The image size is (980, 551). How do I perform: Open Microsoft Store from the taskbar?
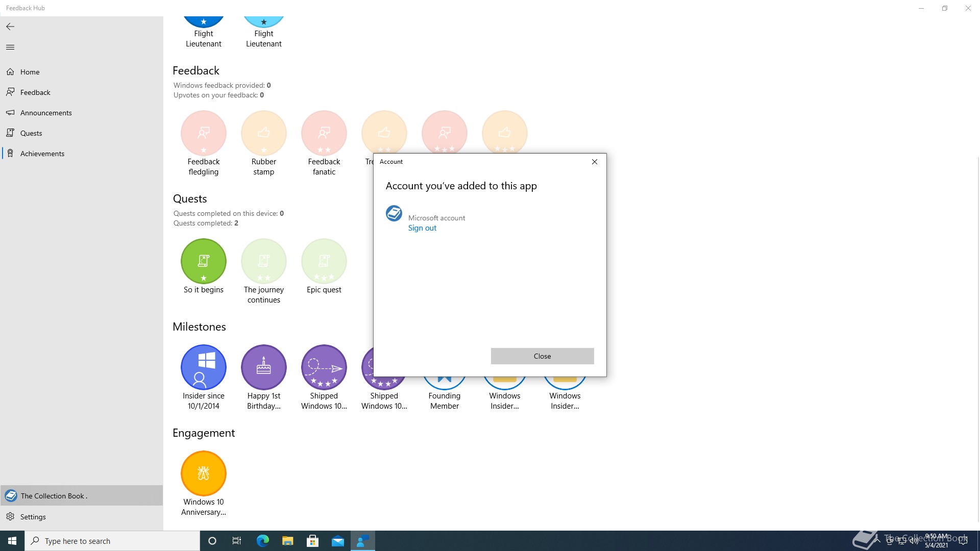[312, 541]
